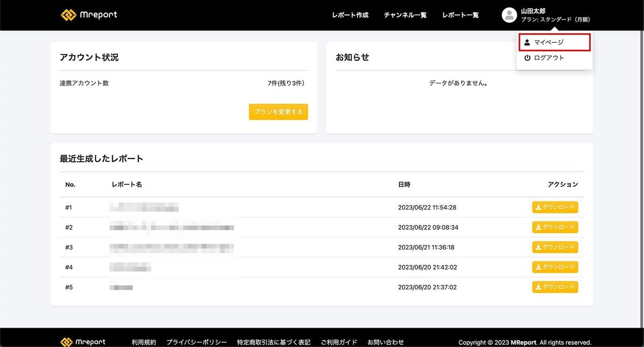644x347 pixels.
Task: Open マイページ from the dropdown menu
Action: (554, 42)
